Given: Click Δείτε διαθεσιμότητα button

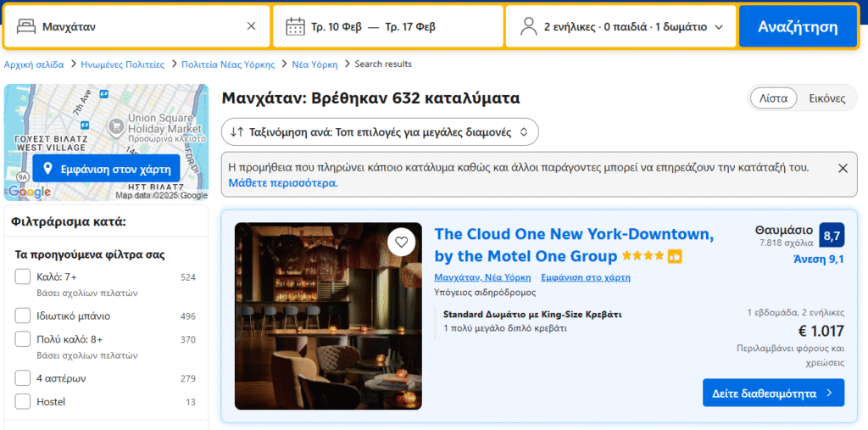Looking at the screenshot, I should pos(773,393).
